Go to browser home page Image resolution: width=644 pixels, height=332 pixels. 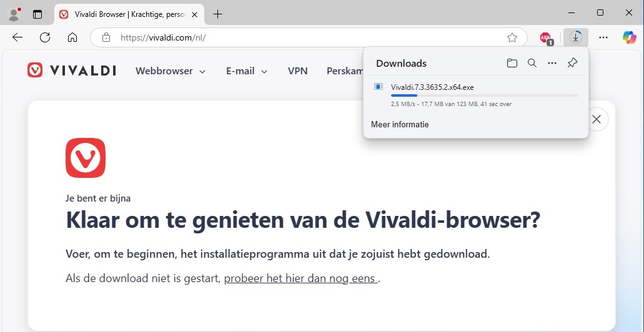coord(72,37)
